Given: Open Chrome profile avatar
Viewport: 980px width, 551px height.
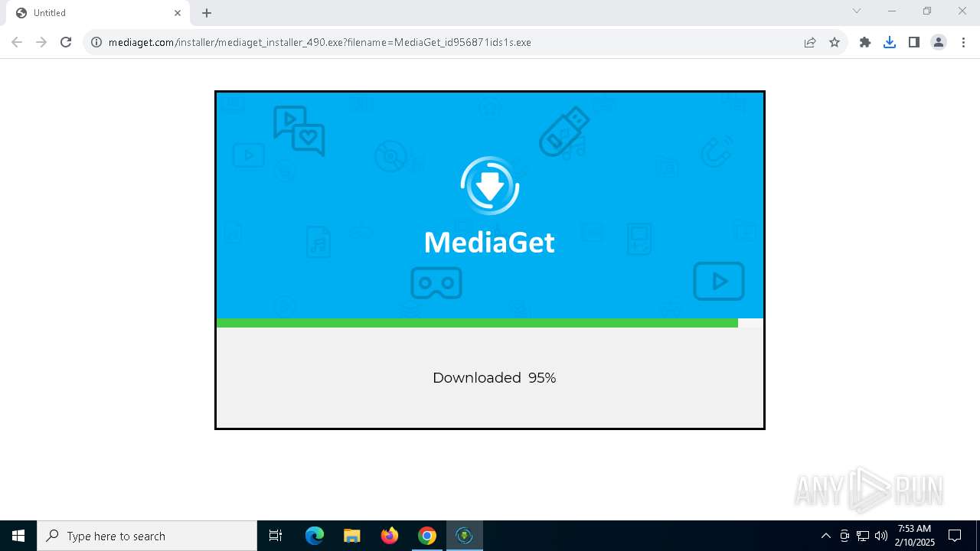Looking at the screenshot, I should point(939,42).
